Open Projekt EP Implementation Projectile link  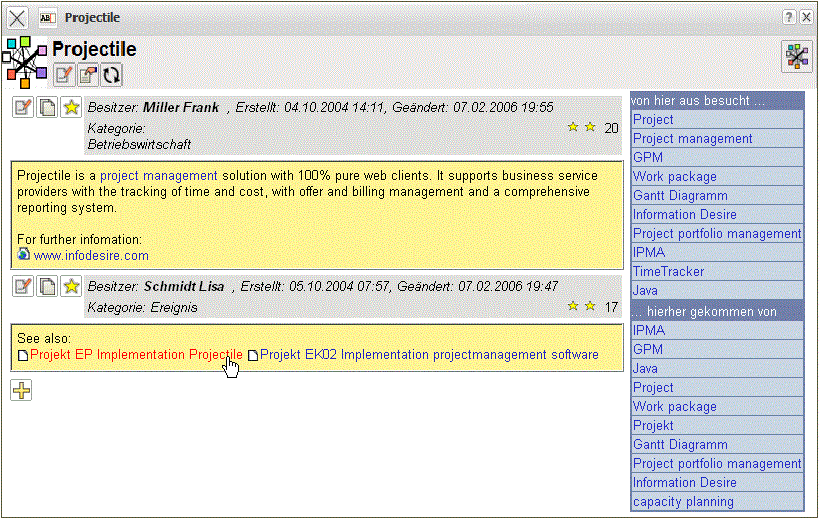pos(136,355)
